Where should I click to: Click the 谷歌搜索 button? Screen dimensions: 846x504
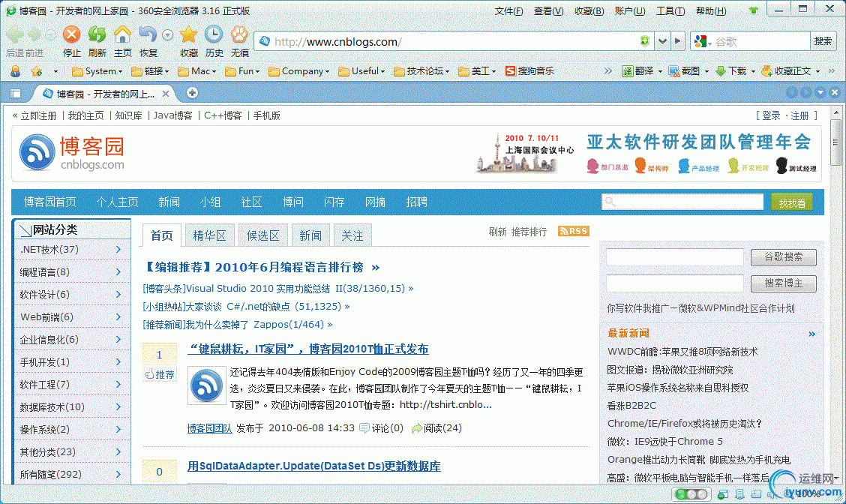[x=784, y=257]
